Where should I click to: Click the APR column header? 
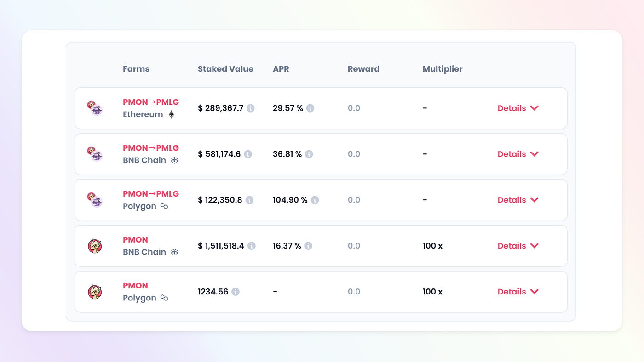[281, 69]
